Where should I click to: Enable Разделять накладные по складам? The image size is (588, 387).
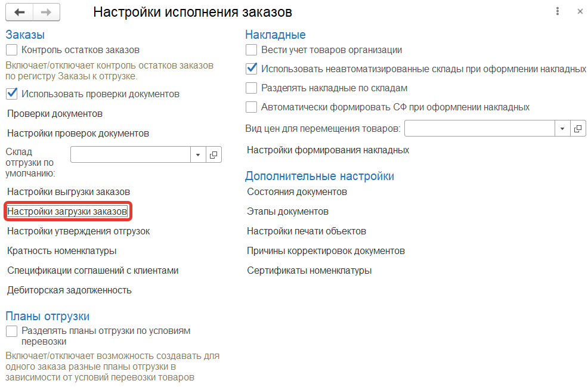(x=251, y=88)
